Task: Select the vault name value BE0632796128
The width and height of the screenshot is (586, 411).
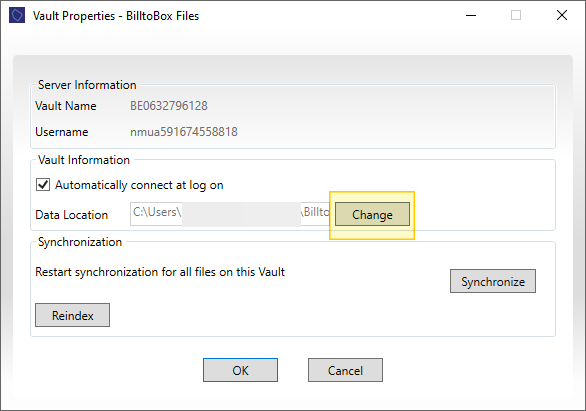Action: (169, 106)
